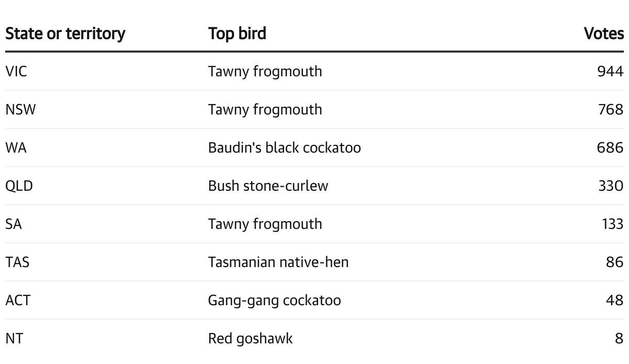Select the QLD state cell

(19, 186)
